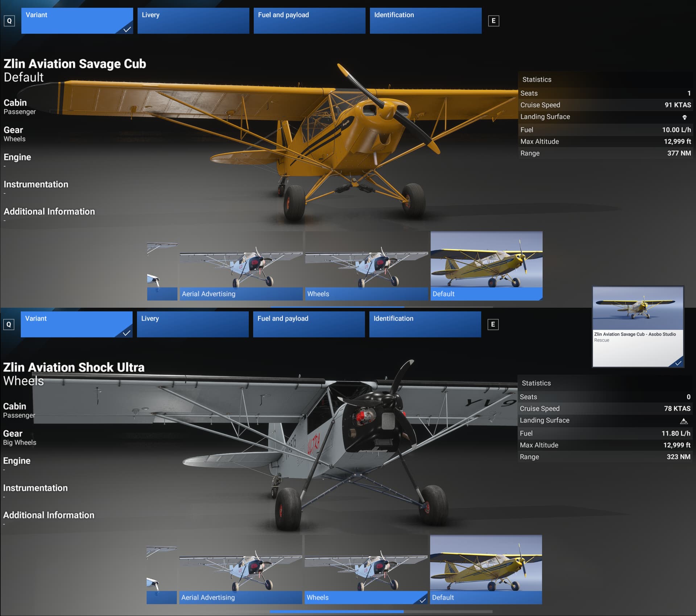
Task: Click the blue variant scrollbar below Shock Ultra
Action: click(336, 612)
